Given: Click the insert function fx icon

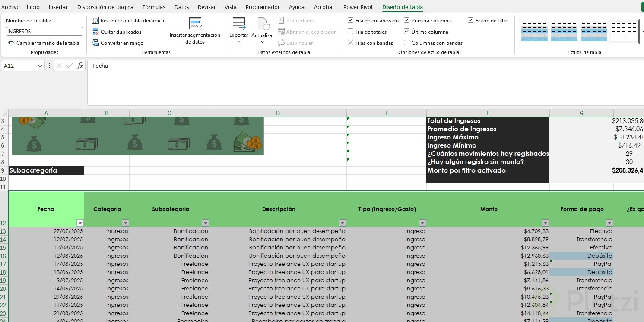Looking at the screenshot, I should click(x=80, y=66).
